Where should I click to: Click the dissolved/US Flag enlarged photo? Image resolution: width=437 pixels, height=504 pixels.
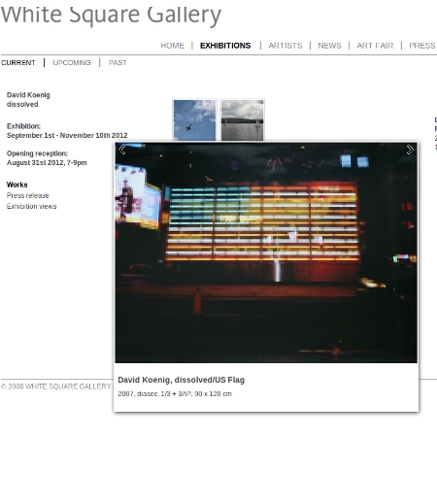coord(266,252)
